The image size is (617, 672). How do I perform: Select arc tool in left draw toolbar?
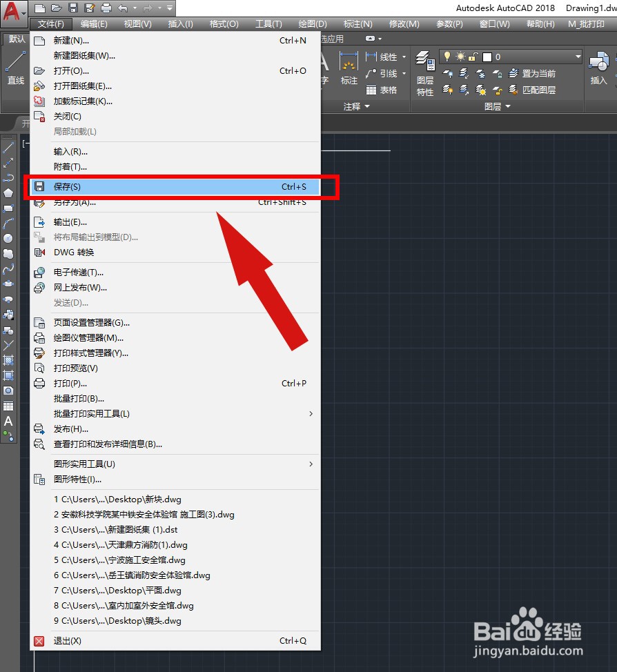point(8,224)
